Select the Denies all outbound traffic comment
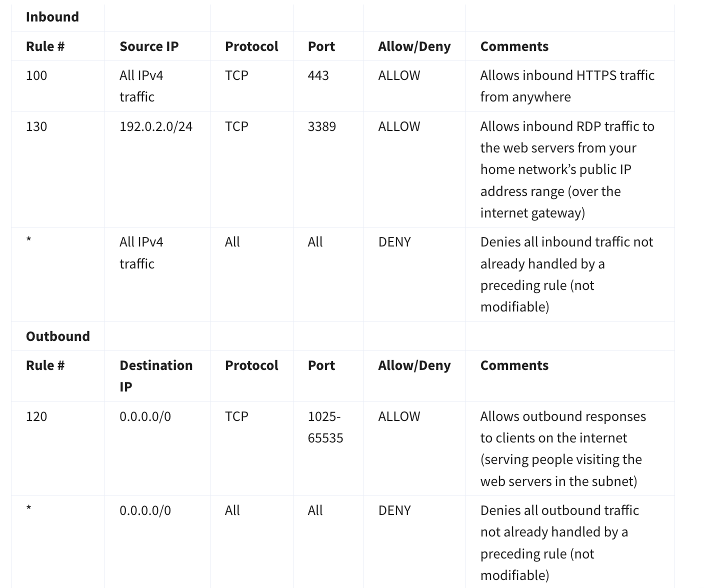This screenshot has width=704, height=588. click(x=559, y=542)
